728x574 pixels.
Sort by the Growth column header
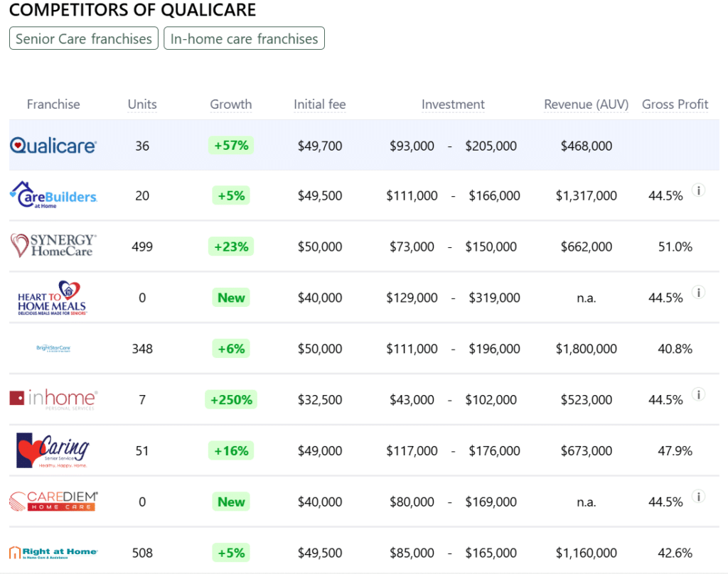pos(231,104)
